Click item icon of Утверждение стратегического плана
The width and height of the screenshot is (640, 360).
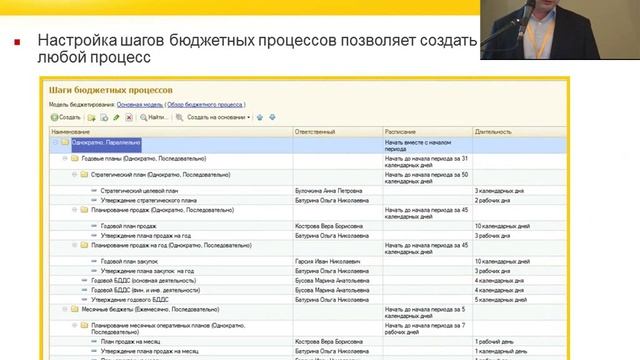pos(94,200)
